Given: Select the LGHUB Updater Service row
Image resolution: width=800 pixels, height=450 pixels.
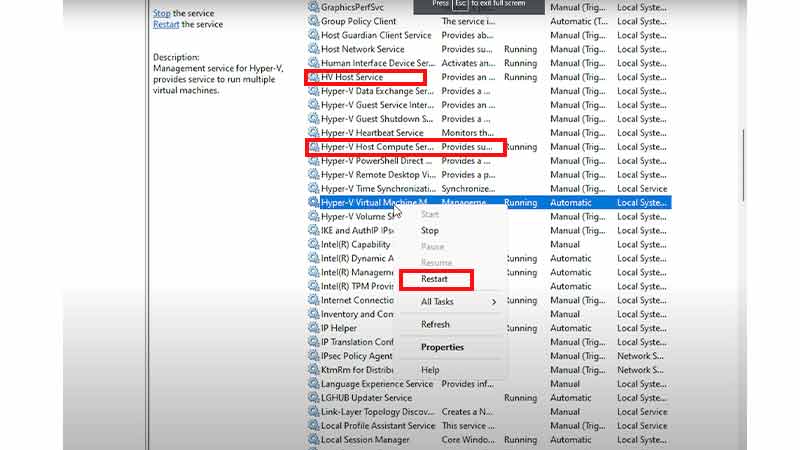Looking at the screenshot, I should click(x=489, y=397).
